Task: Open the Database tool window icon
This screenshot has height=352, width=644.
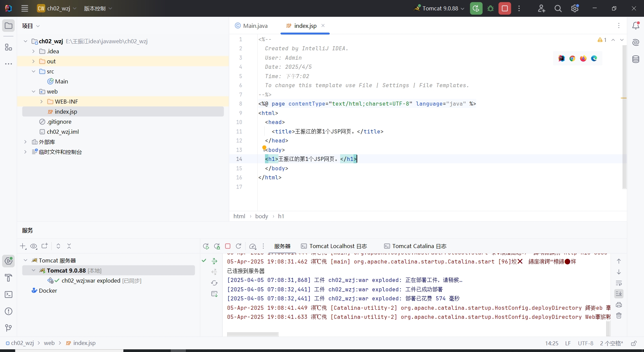Action: pyautogui.click(x=636, y=60)
